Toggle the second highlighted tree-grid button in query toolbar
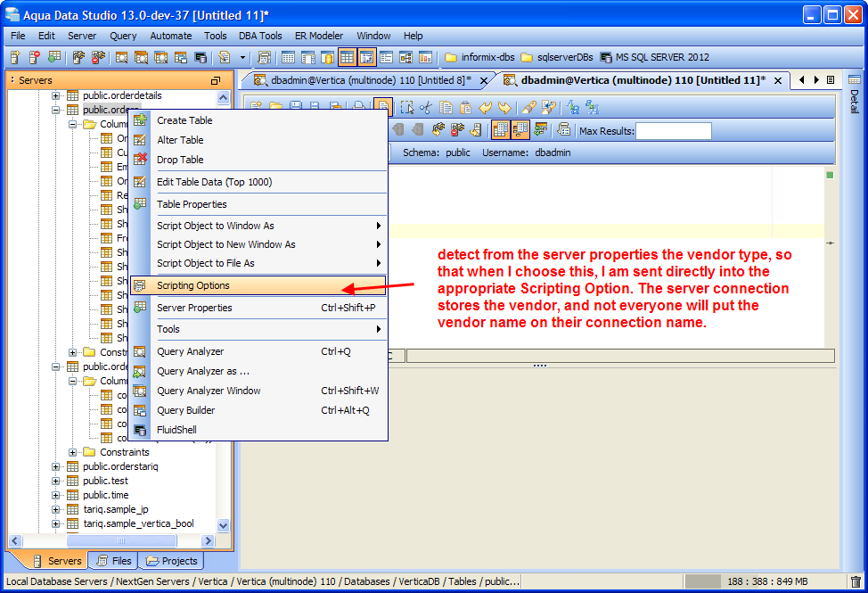 click(520, 130)
